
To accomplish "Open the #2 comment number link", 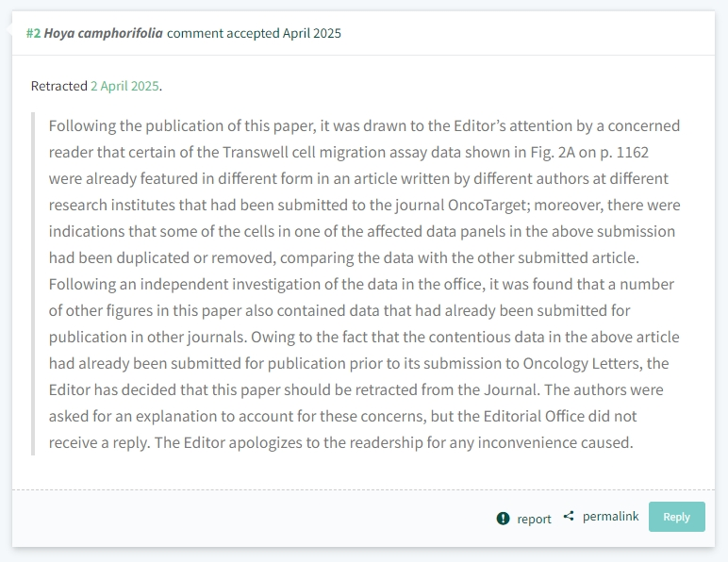I will (x=33, y=33).
